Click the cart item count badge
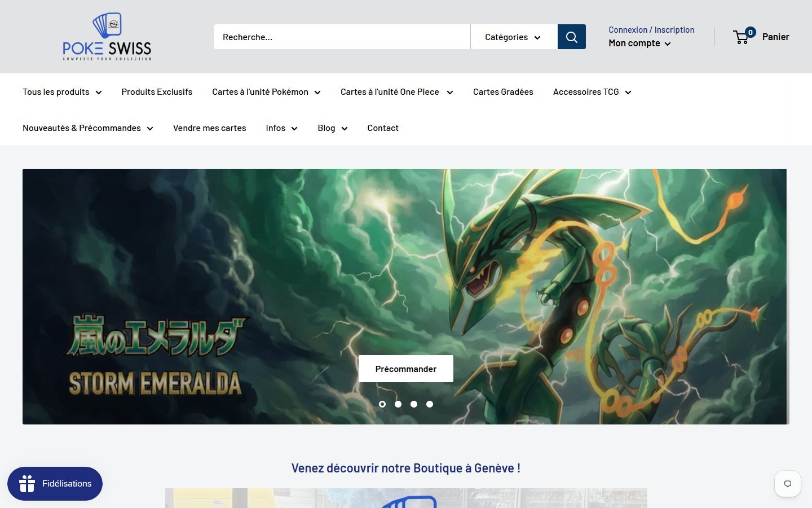Screen dimensions: 812x508 [751, 32]
